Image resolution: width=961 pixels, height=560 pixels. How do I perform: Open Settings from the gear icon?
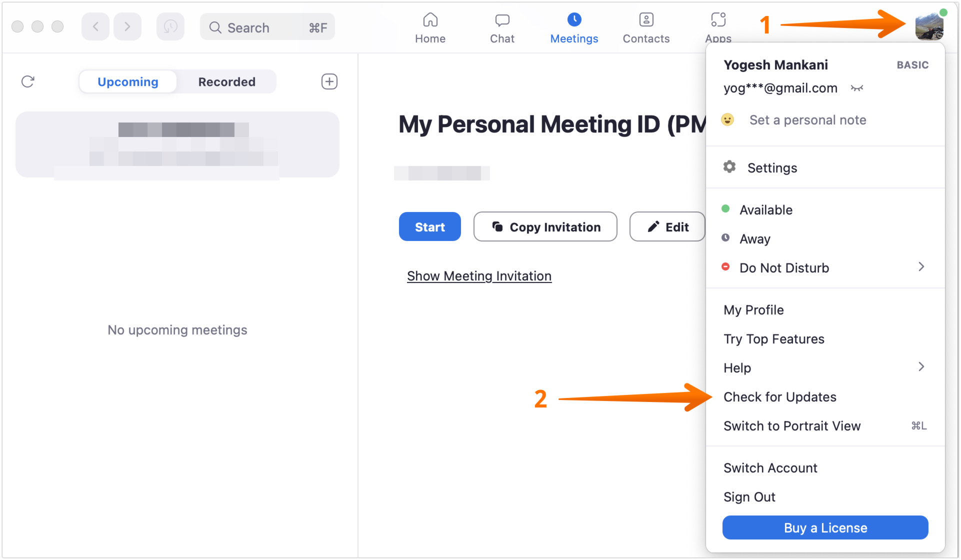click(x=729, y=167)
